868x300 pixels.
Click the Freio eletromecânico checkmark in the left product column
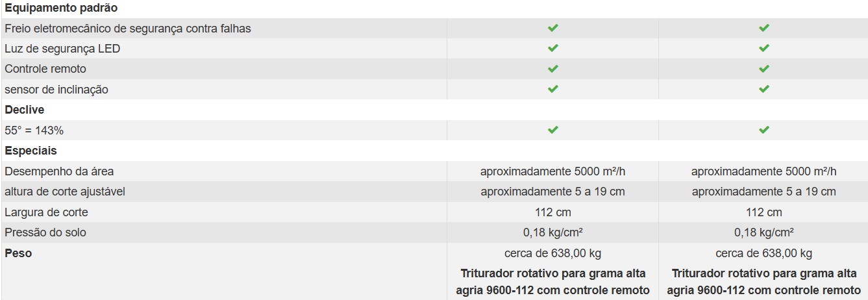pyautogui.click(x=552, y=28)
